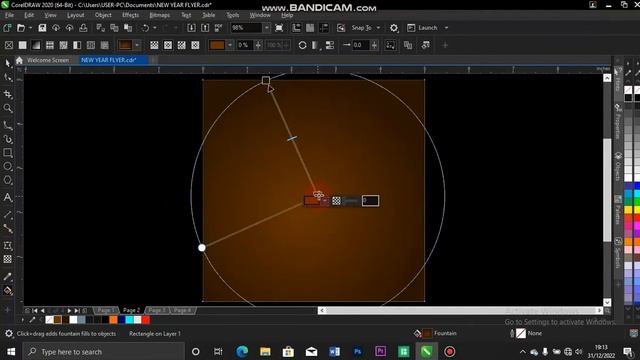Create a new document from toolbar
Screen dimensions: 640x360
coord(7,28)
